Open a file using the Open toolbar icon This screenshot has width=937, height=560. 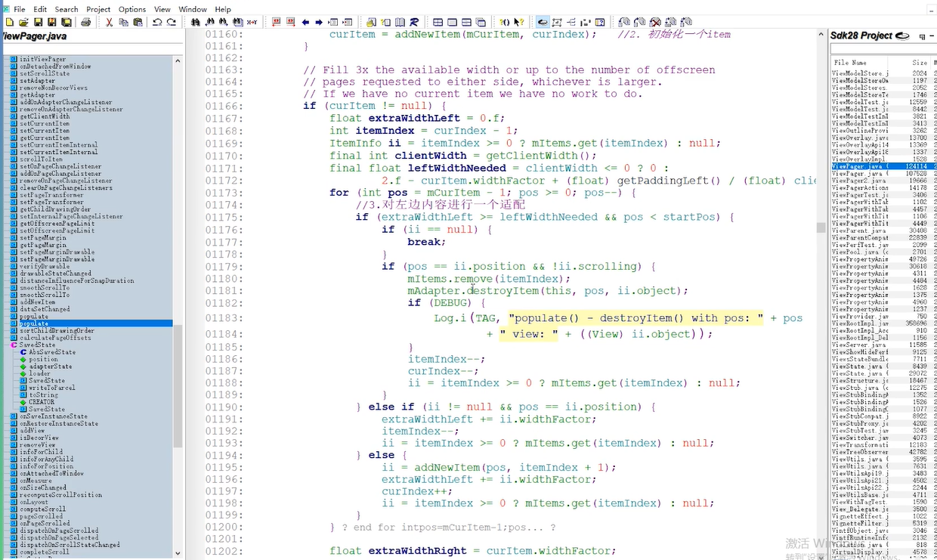click(x=23, y=23)
